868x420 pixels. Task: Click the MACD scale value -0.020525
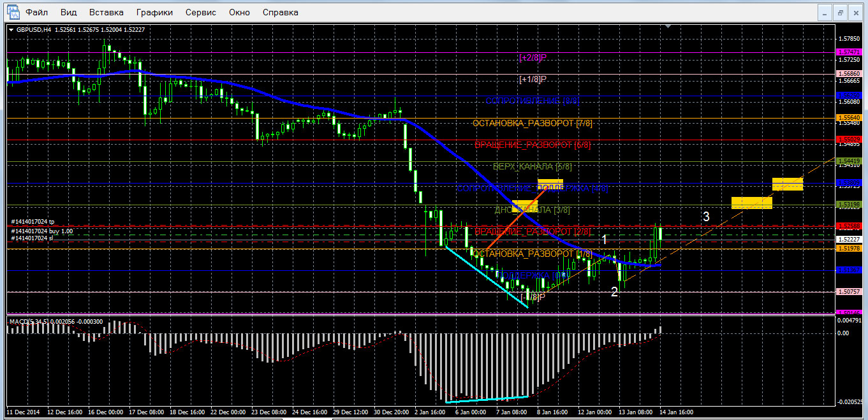849,402
